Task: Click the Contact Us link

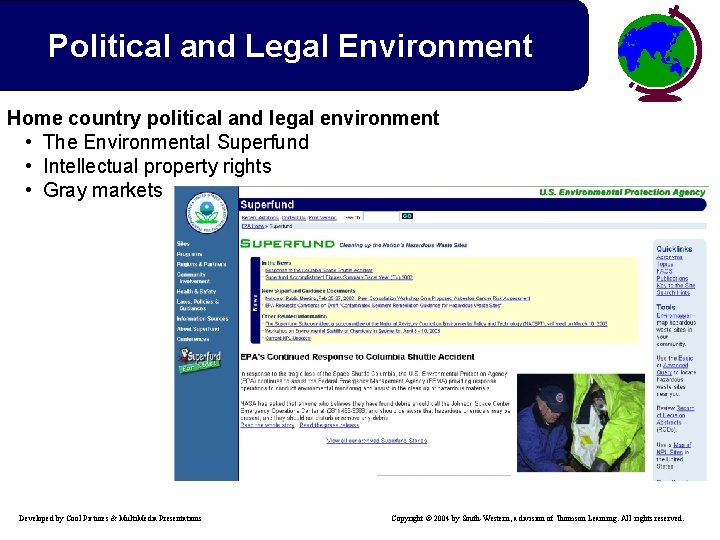Action: (x=293, y=218)
